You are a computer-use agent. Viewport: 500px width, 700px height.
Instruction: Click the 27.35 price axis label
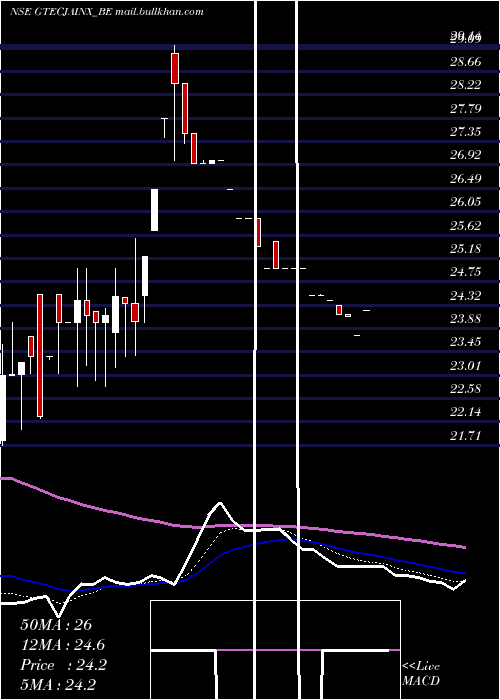[x=466, y=132]
